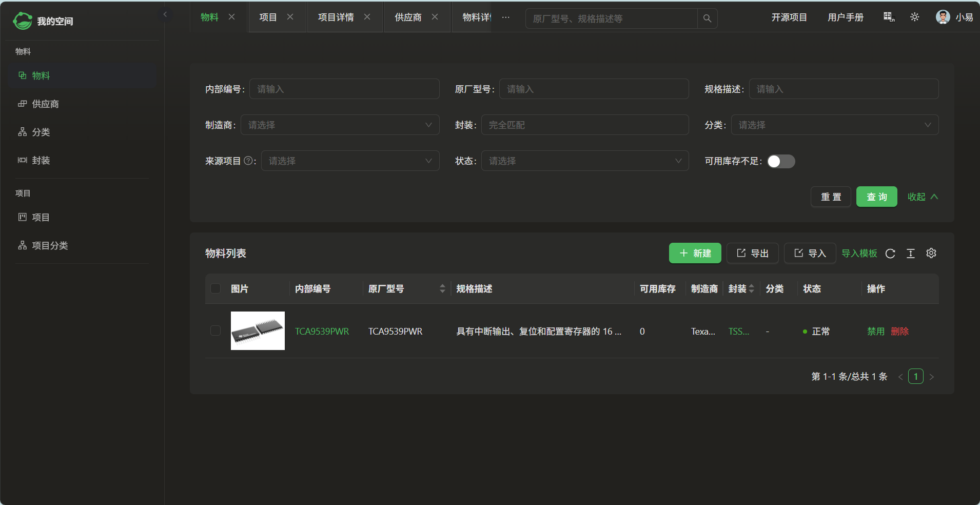Expand the 状态 select dropdown

(584, 161)
